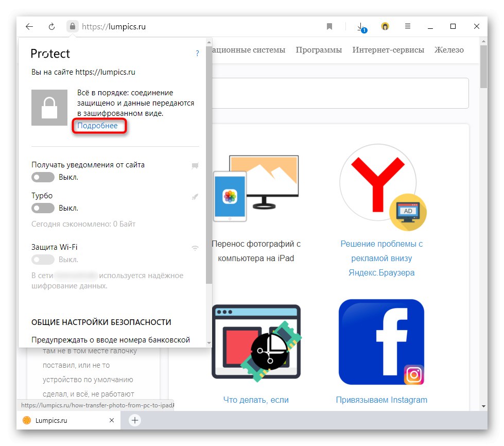The height and width of the screenshot is (446, 504).
Task: Open link Перенос фотографий с компьютера на iPad
Action: [256, 251]
